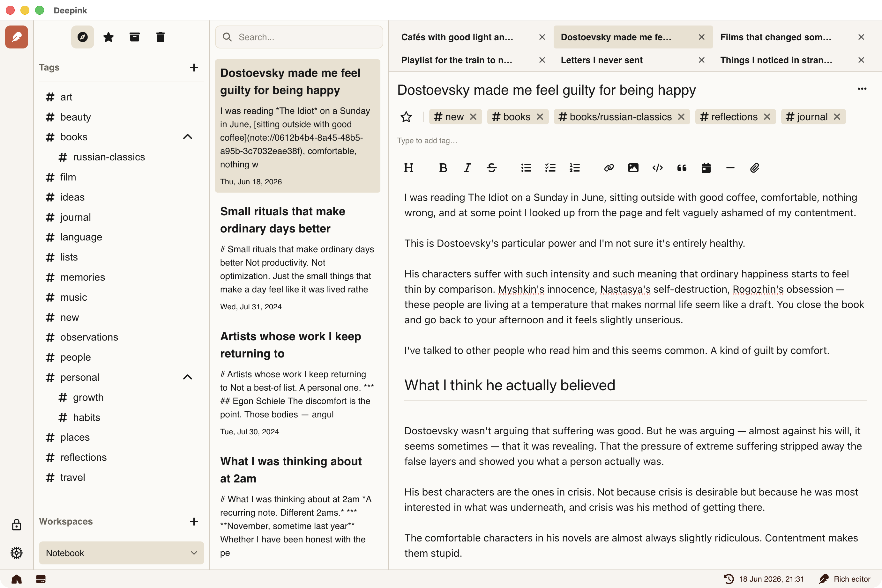This screenshot has height=588, width=882.
Task: Collapse the personal tag group
Action: coord(188,377)
